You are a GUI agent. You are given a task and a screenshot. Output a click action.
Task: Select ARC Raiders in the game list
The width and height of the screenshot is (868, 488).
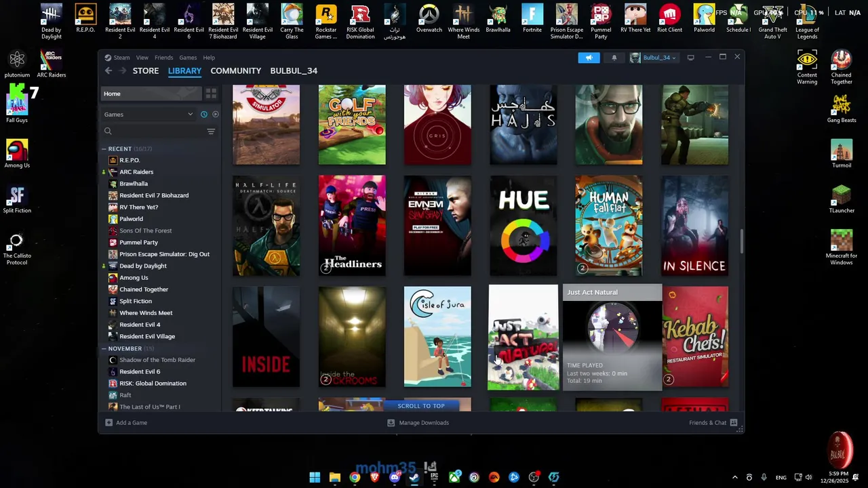[136, 172]
